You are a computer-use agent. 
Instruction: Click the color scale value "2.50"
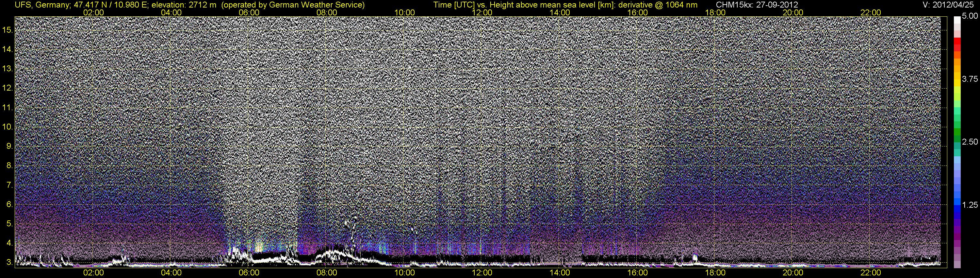[x=970, y=142]
